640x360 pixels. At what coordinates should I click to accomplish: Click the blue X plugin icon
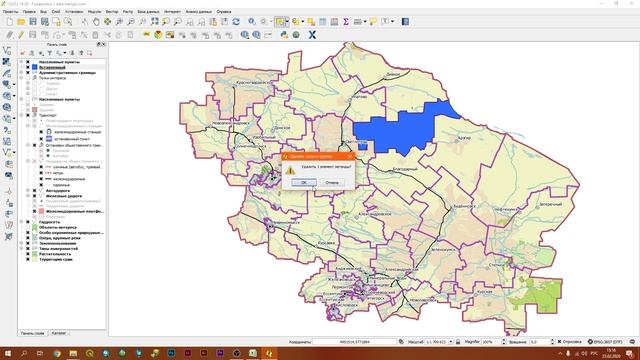(x=312, y=35)
